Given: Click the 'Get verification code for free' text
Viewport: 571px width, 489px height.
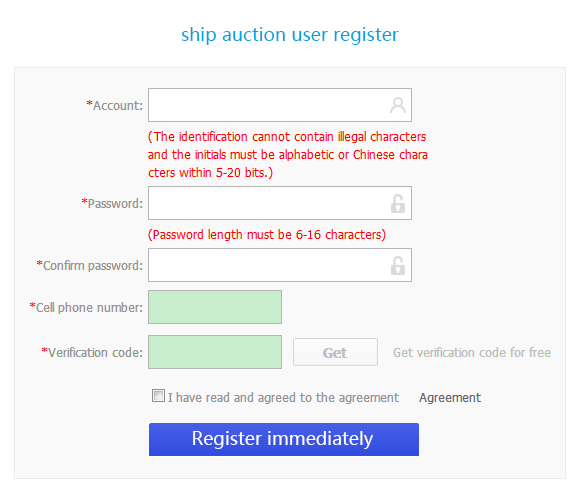Looking at the screenshot, I should (x=472, y=352).
